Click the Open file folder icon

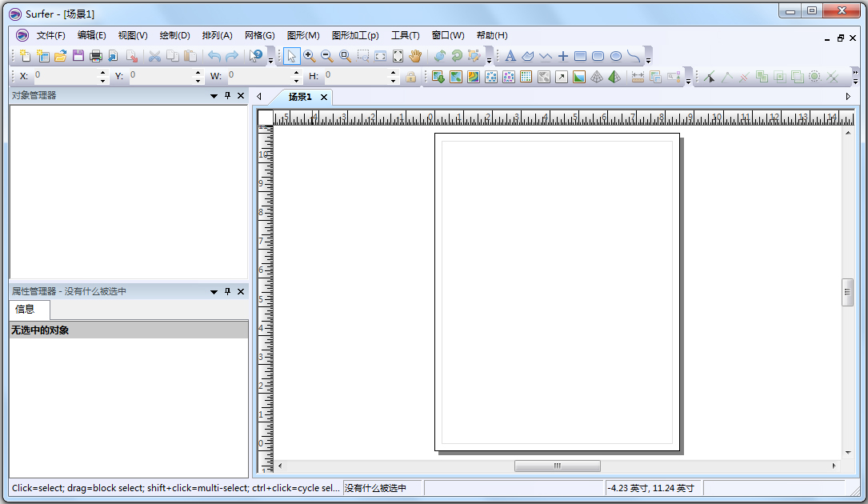(60, 55)
